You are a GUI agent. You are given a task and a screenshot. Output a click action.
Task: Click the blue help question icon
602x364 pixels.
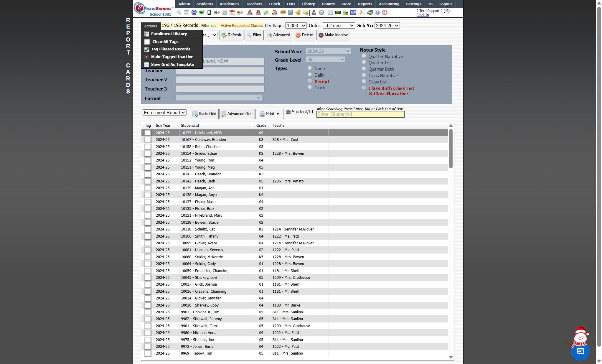(x=377, y=12)
